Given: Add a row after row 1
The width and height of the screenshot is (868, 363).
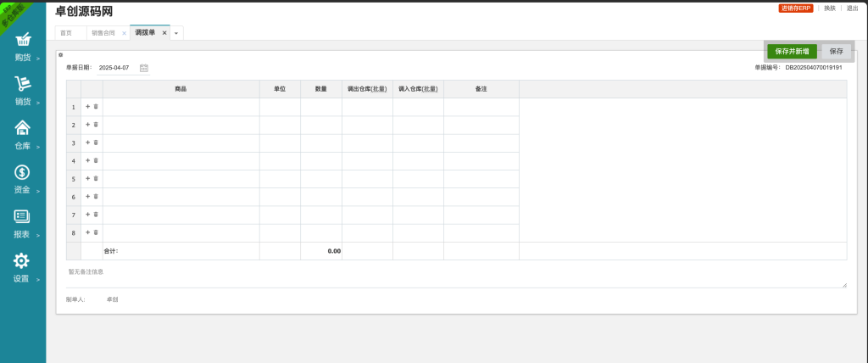Looking at the screenshot, I should (x=87, y=106).
